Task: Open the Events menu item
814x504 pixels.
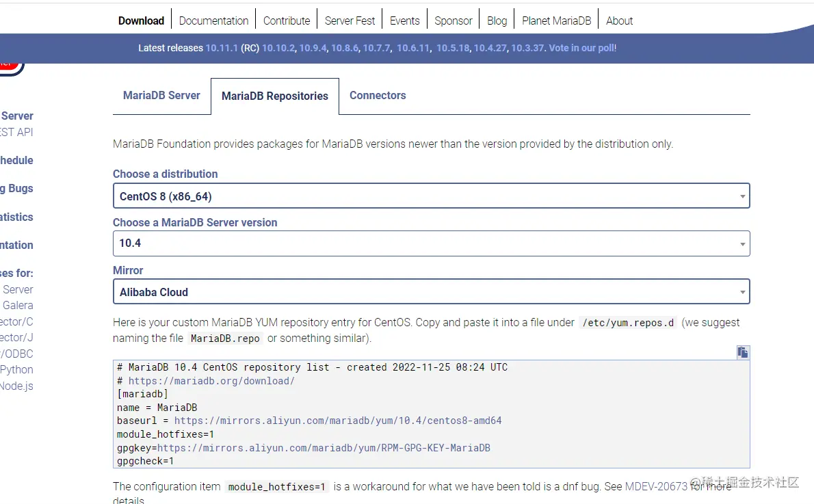Action: pos(404,21)
